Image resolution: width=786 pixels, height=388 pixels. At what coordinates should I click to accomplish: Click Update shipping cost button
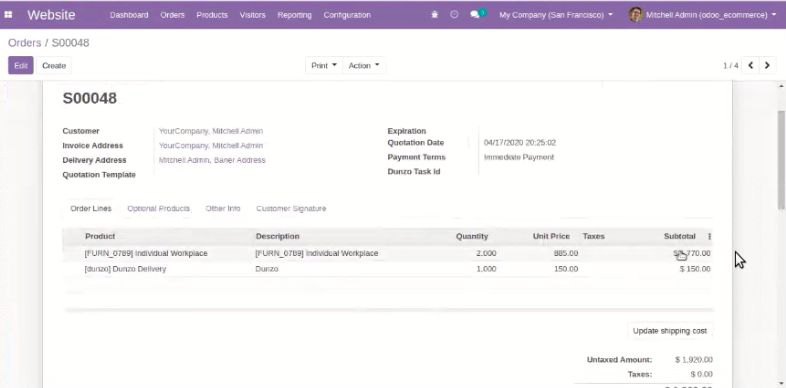pyautogui.click(x=670, y=331)
